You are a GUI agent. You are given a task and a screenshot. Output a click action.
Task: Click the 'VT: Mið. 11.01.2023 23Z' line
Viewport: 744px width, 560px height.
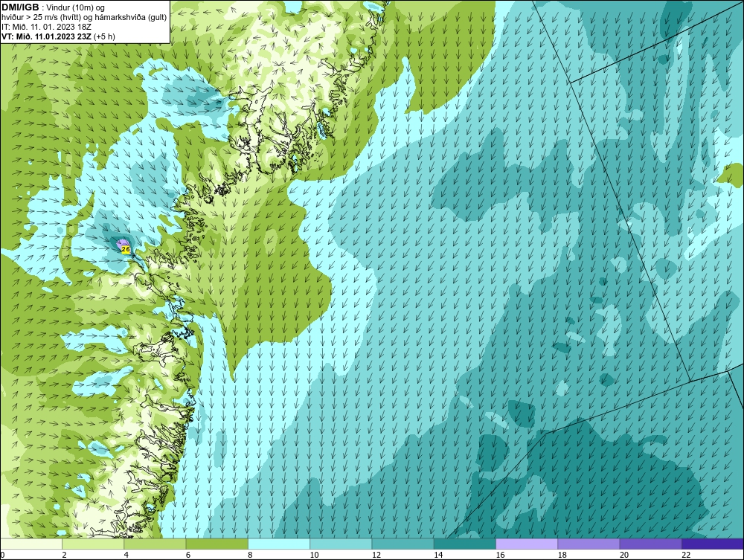click(47, 36)
